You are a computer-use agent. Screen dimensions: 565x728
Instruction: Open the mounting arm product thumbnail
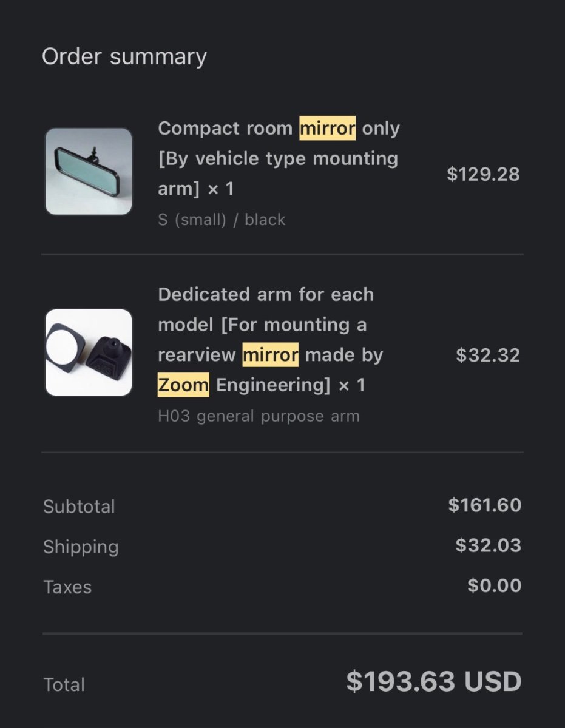point(89,352)
